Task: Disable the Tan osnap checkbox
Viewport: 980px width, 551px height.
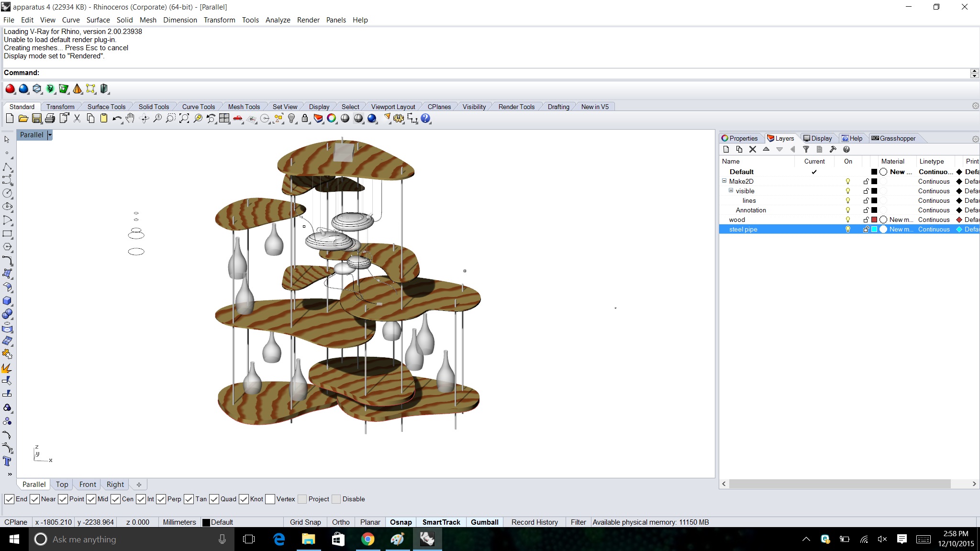Action: click(x=189, y=499)
